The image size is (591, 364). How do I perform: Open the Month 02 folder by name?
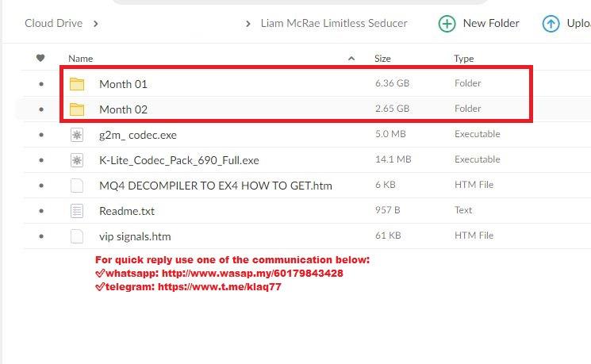click(x=123, y=109)
